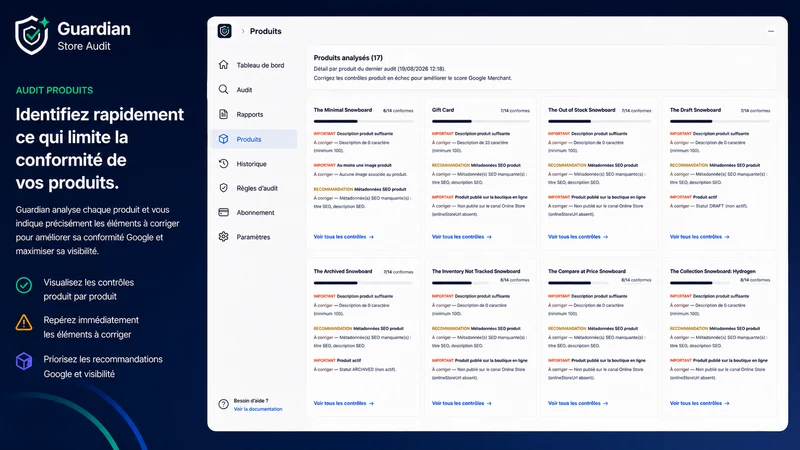This screenshot has width=800, height=450.
Task: Click the minimize dash in panel header
Action: pos(771,31)
